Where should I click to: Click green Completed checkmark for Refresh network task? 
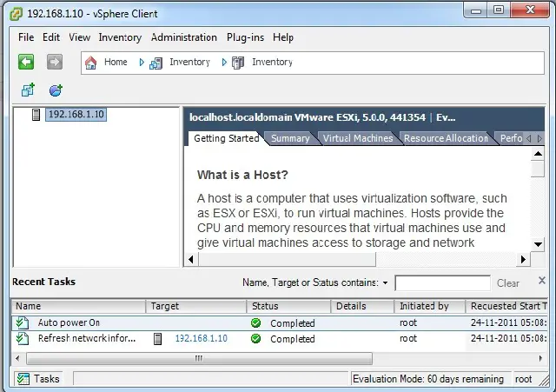tap(255, 339)
